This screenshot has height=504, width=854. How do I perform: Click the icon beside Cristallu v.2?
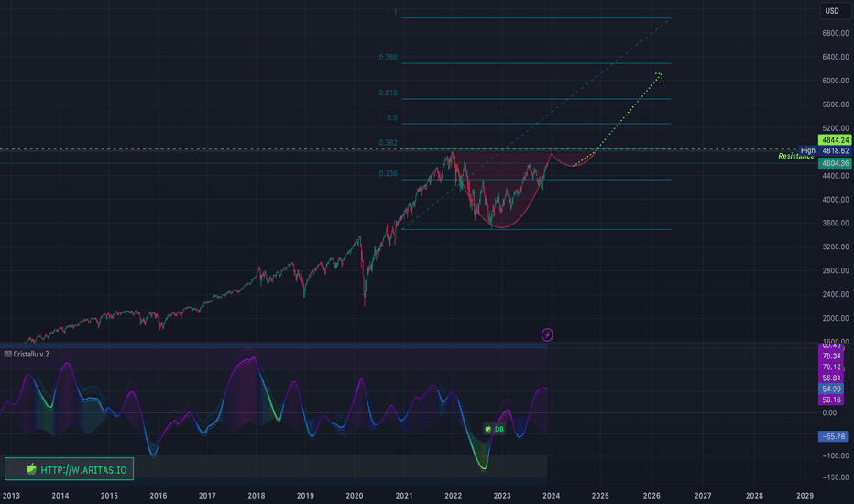click(7, 354)
